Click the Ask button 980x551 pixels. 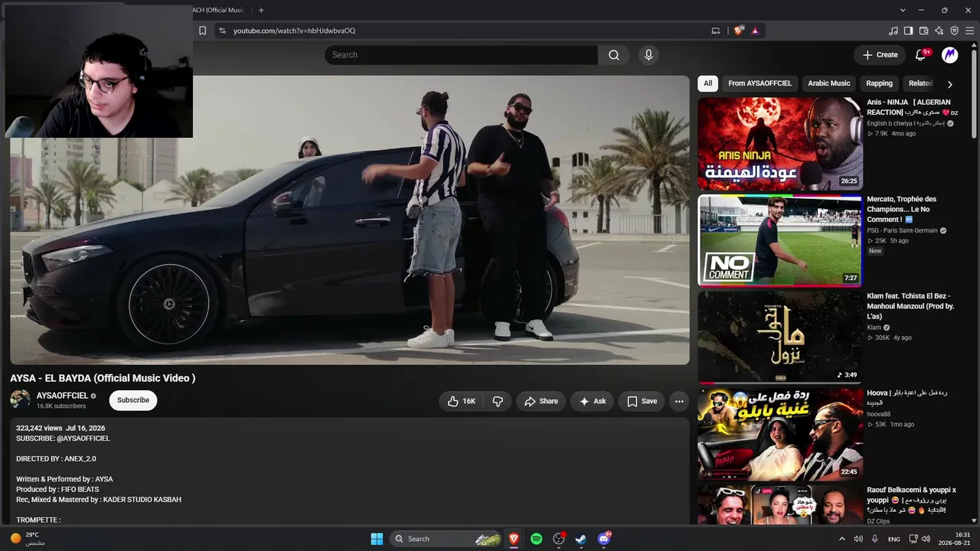tap(593, 401)
